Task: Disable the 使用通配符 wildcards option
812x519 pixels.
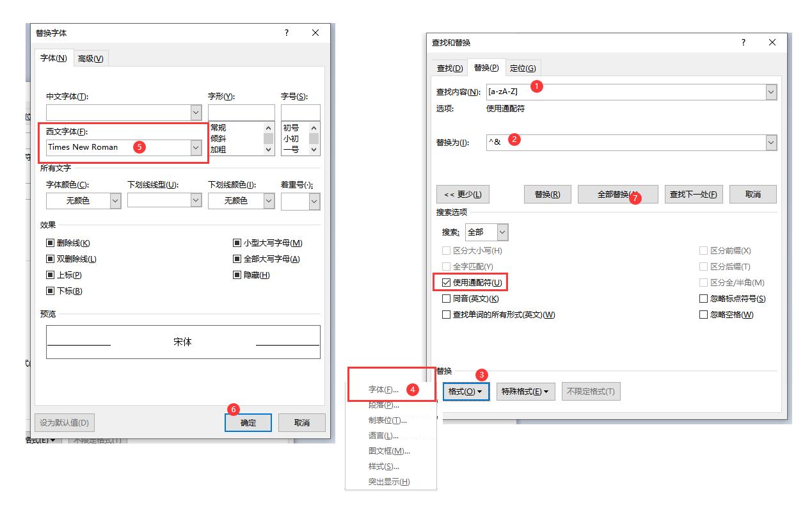Action: [x=445, y=282]
